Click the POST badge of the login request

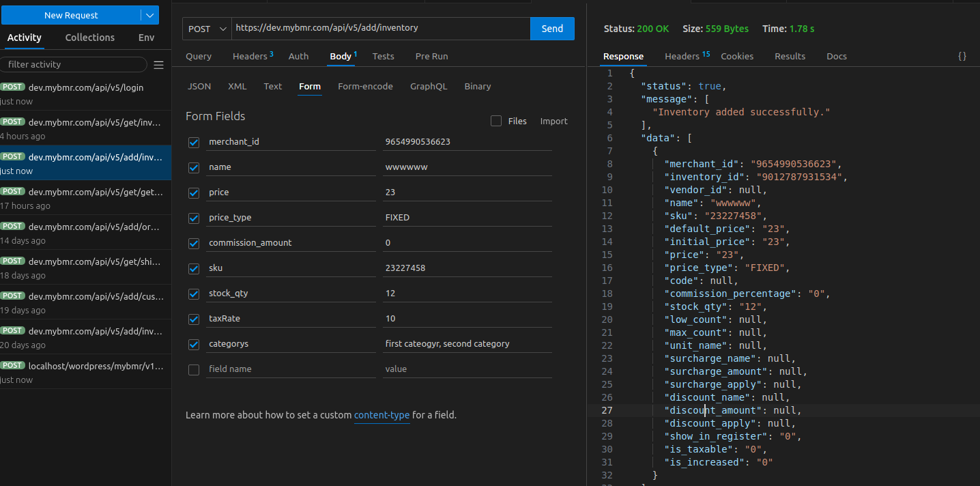coord(12,87)
